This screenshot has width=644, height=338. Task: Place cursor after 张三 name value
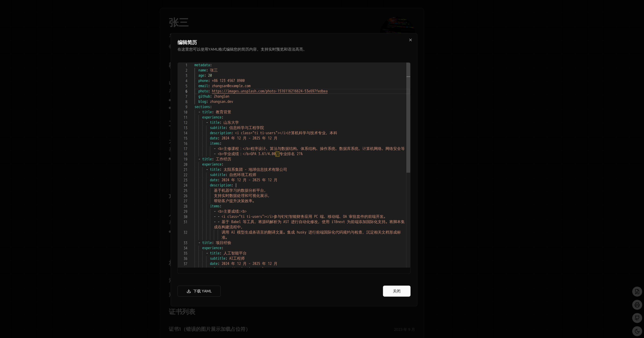coord(218,70)
